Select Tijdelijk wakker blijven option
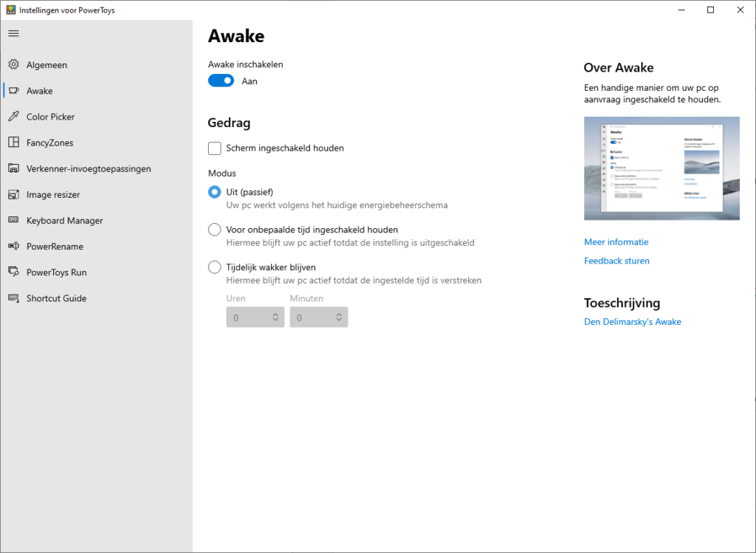The image size is (756, 553). click(215, 267)
